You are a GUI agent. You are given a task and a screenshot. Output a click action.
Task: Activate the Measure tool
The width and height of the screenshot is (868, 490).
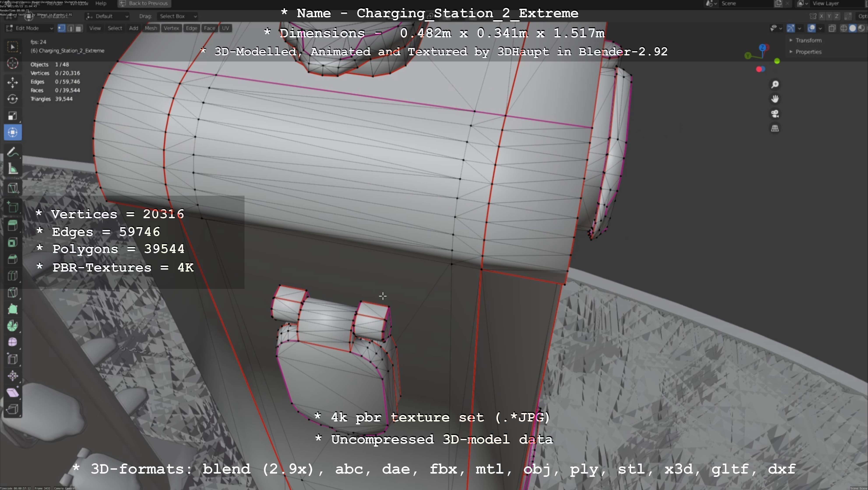click(12, 169)
